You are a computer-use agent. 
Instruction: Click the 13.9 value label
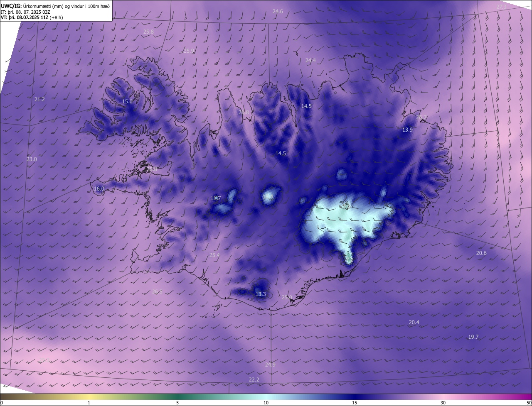point(407,130)
